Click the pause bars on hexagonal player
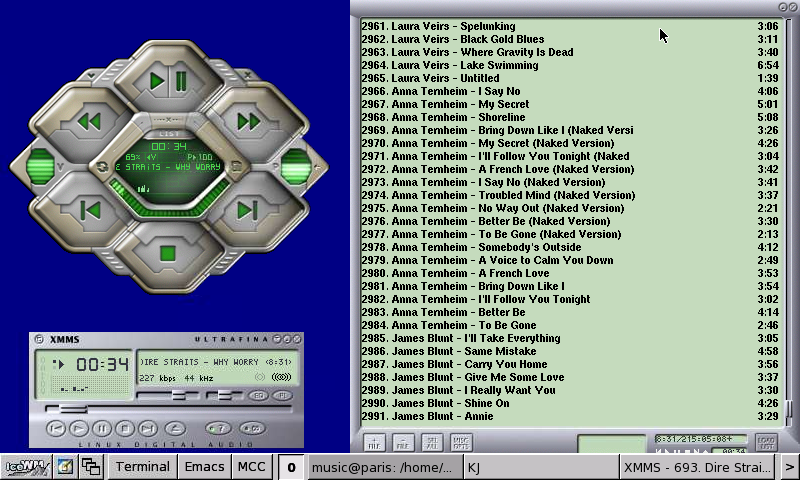Viewport: 800px width, 480px height. tap(181, 82)
